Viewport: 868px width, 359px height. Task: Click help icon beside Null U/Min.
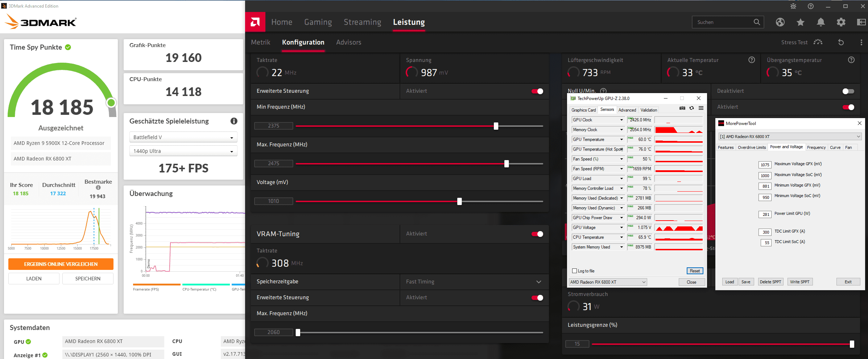pos(603,91)
